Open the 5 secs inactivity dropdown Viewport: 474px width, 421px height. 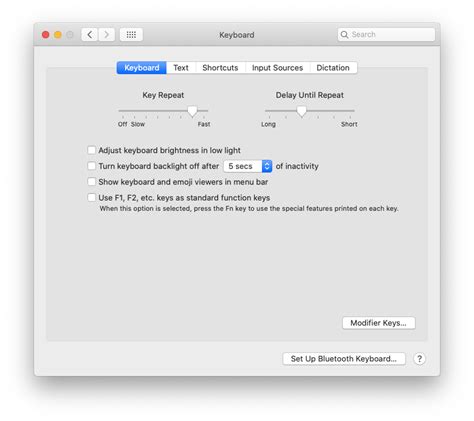pyautogui.click(x=248, y=166)
